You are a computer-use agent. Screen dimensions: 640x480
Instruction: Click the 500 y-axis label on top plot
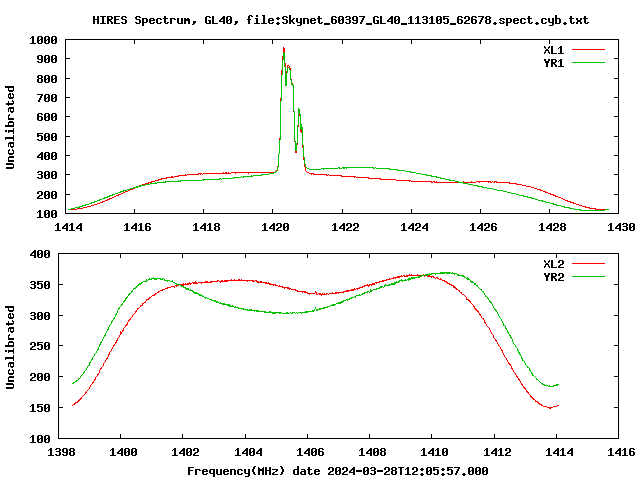pyautogui.click(x=47, y=137)
